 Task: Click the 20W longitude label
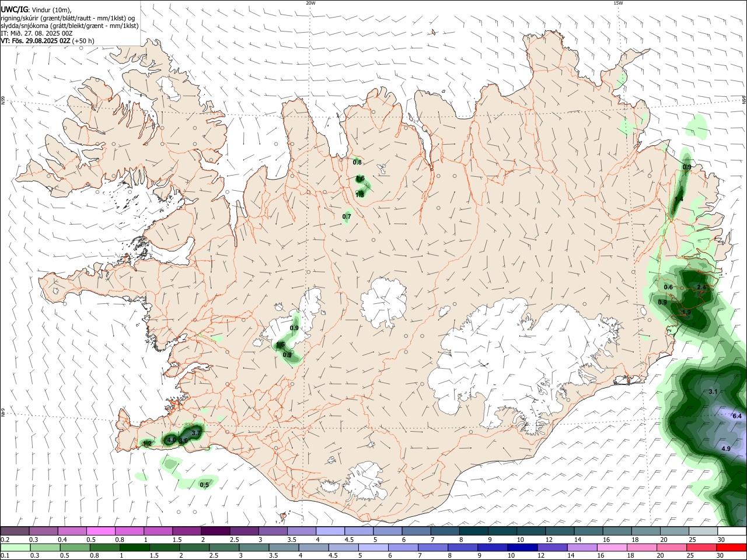coord(310,3)
